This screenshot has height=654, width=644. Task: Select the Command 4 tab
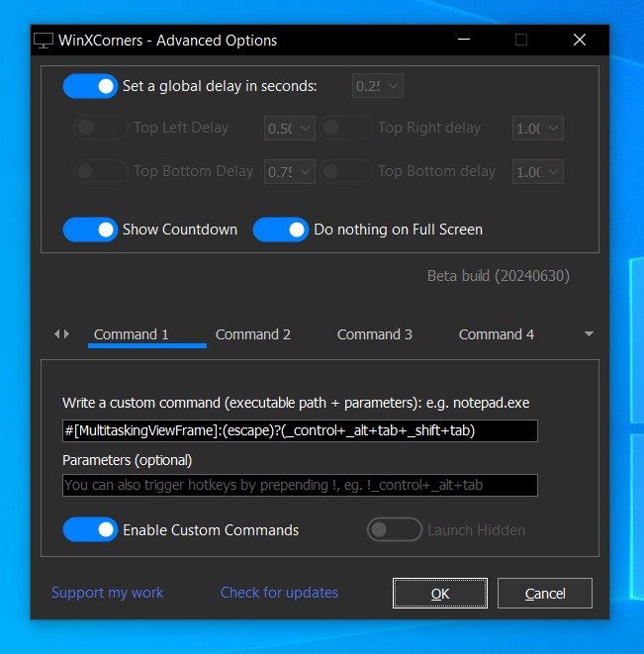tap(497, 334)
